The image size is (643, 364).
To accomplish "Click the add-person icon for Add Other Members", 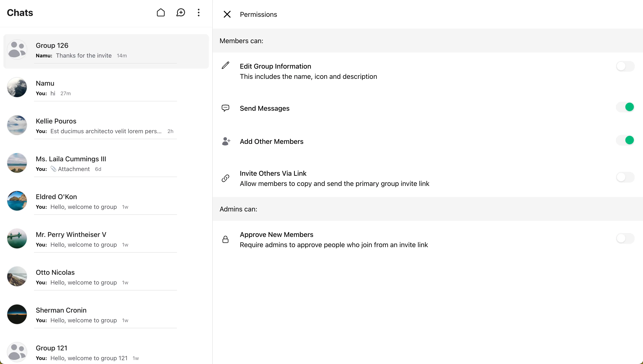I will coord(226,141).
